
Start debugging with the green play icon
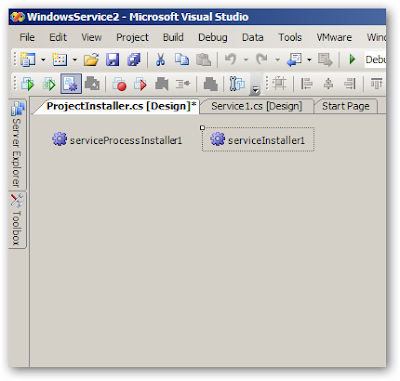[x=352, y=60]
